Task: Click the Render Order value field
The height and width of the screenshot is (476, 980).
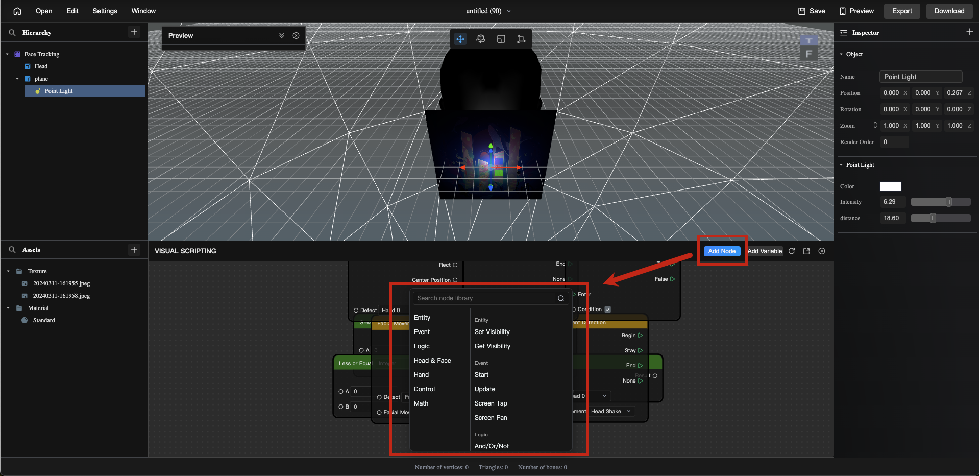Action: (894, 142)
